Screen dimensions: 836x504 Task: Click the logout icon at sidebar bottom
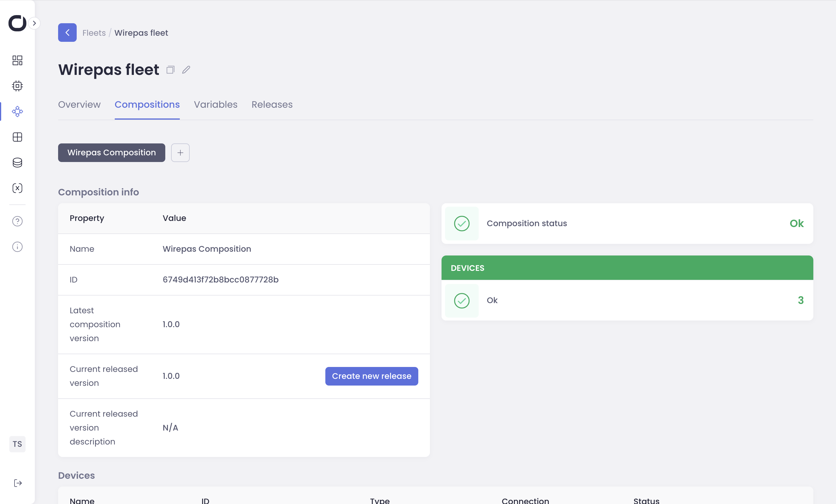coord(17,483)
